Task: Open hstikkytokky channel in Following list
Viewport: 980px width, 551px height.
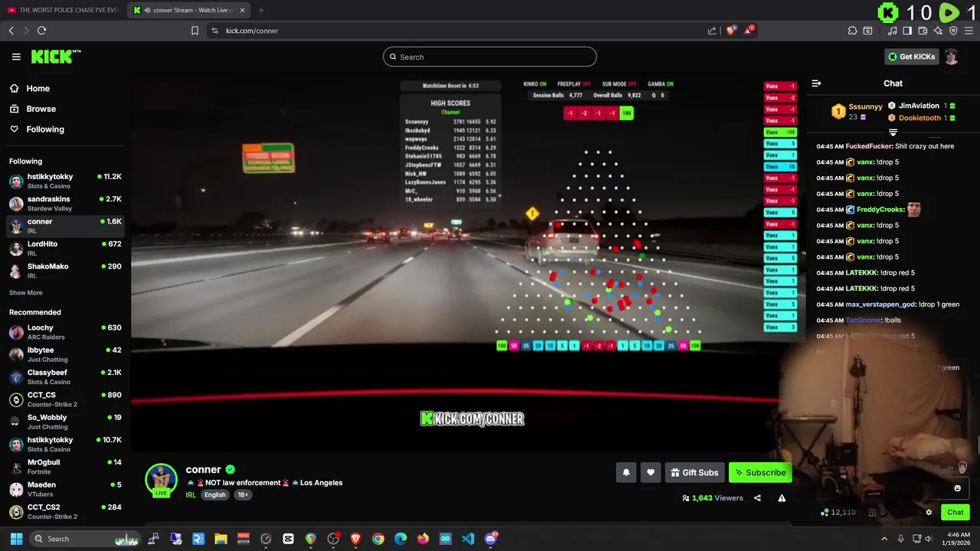Action: [65, 181]
